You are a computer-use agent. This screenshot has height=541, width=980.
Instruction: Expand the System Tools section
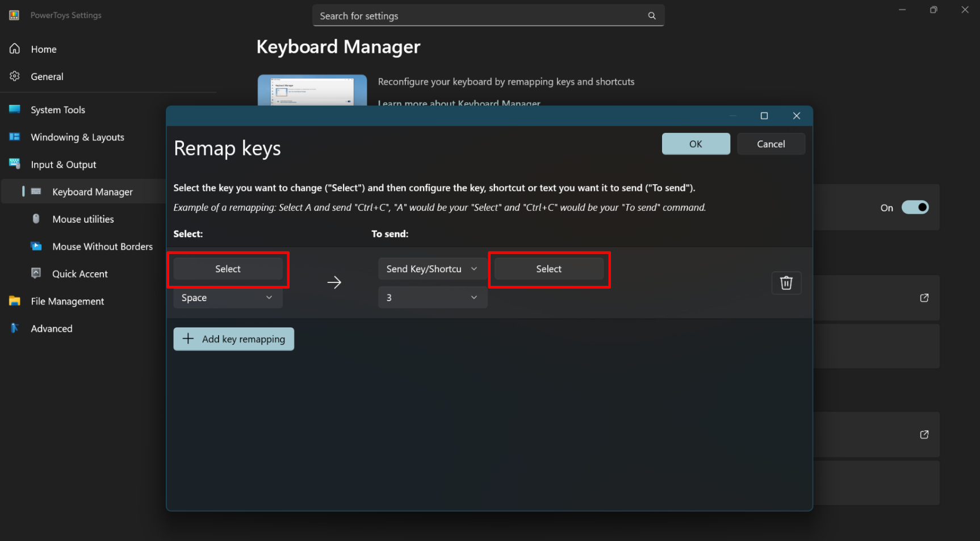(58, 110)
